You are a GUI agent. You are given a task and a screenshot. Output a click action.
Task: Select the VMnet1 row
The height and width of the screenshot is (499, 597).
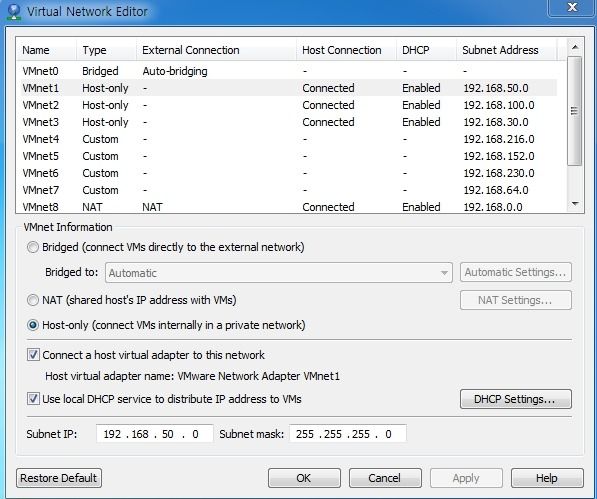pos(287,88)
